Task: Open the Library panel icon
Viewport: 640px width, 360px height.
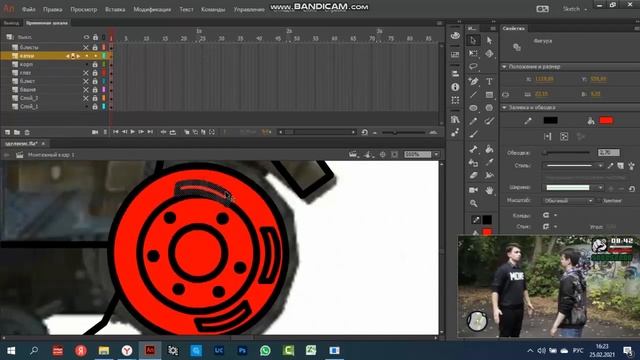Action: [455, 119]
